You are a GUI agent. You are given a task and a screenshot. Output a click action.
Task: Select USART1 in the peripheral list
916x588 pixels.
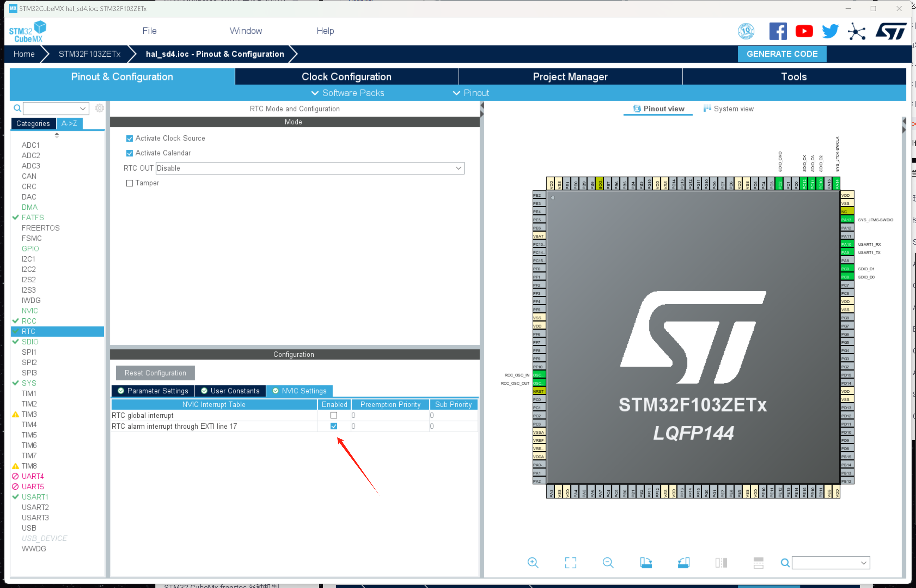coord(35,497)
